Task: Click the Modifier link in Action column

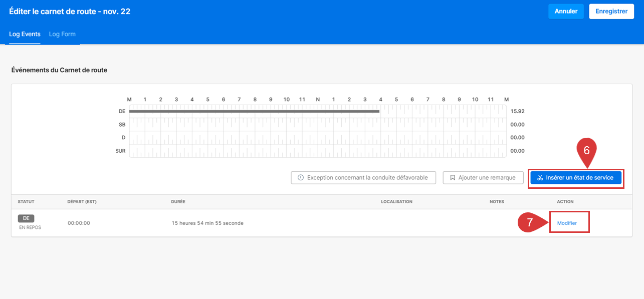Action: coord(567,223)
